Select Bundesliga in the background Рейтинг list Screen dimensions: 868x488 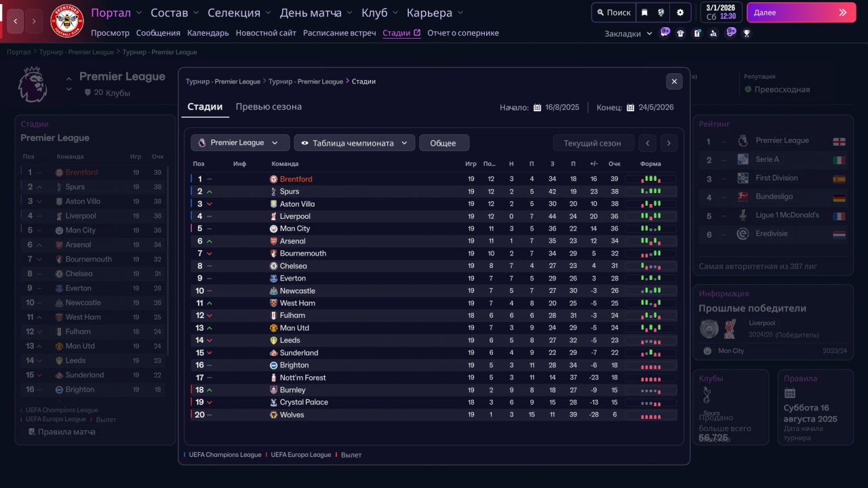pyautogui.click(x=772, y=197)
